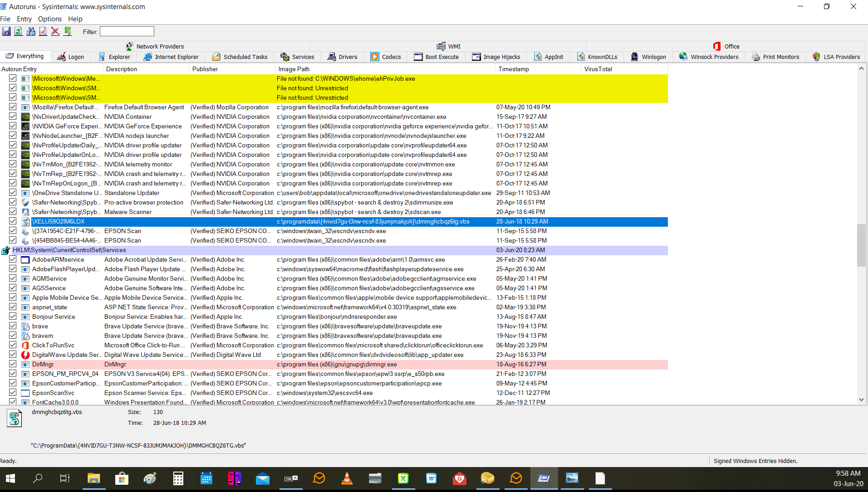Toggle the Bonjour Service checkbox
Image resolution: width=868 pixels, height=492 pixels.
(x=13, y=317)
